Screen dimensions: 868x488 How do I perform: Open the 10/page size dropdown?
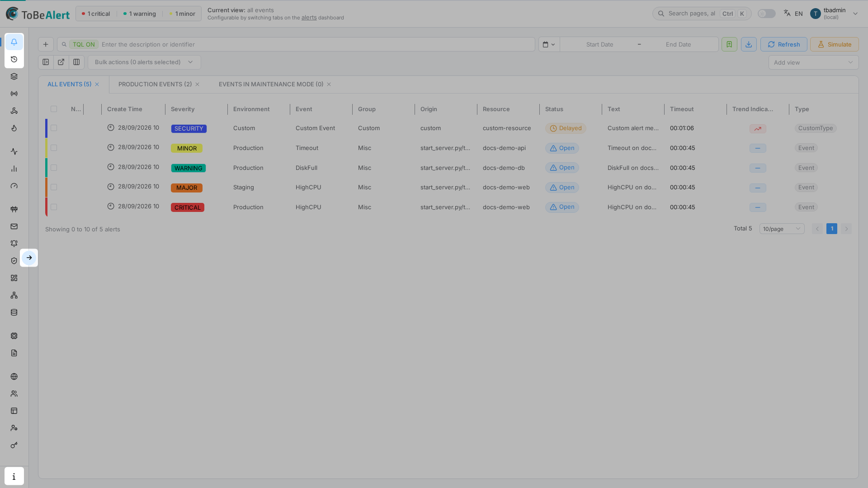[x=782, y=229]
